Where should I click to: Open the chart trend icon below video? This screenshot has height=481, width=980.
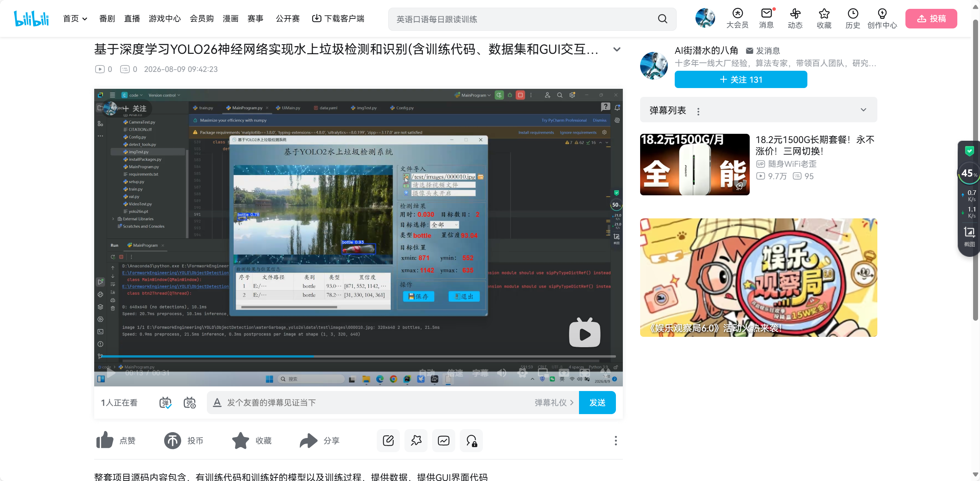444,440
